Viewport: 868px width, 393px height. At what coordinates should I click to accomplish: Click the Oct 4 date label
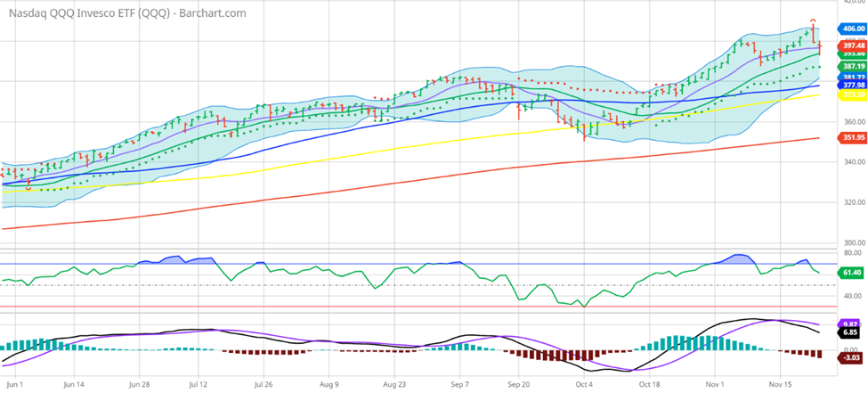(585, 383)
